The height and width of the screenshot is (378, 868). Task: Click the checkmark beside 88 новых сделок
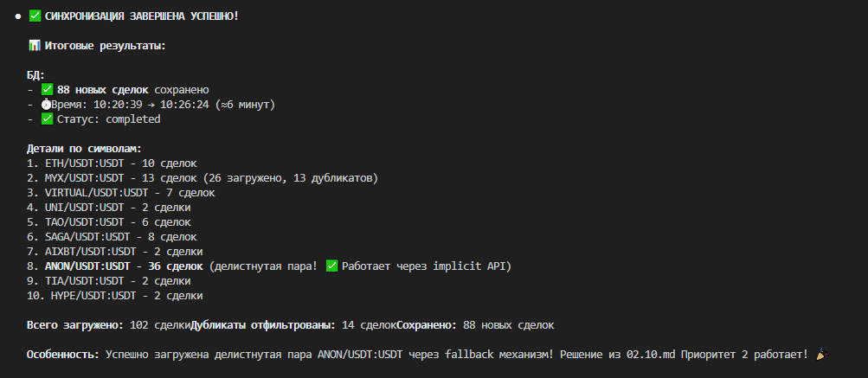click(x=48, y=90)
